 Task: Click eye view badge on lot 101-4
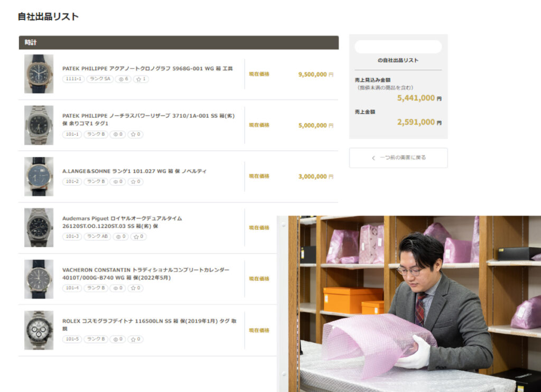pyautogui.click(x=118, y=288)
